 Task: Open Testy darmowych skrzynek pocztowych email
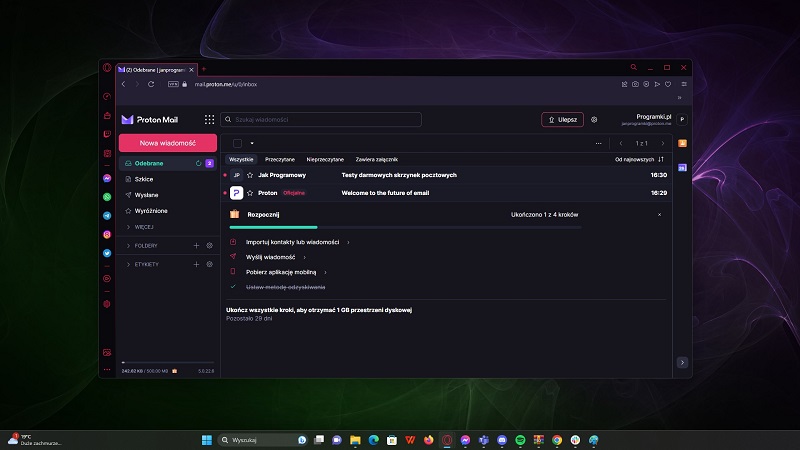[x=399, y=175]
